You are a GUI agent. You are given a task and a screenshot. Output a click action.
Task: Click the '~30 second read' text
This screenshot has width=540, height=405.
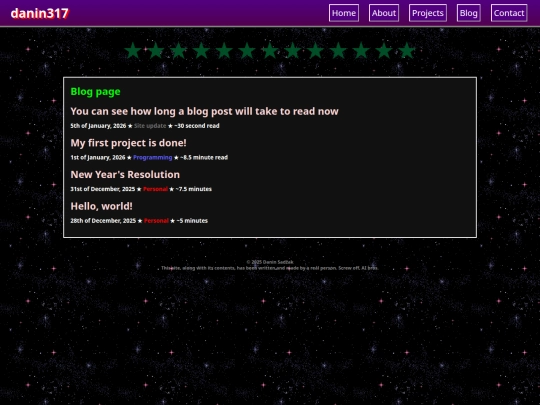197,126
